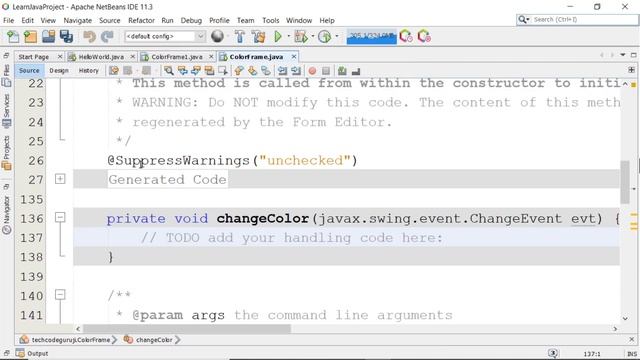
Task: Switch to History view
Action: (89, 71)
